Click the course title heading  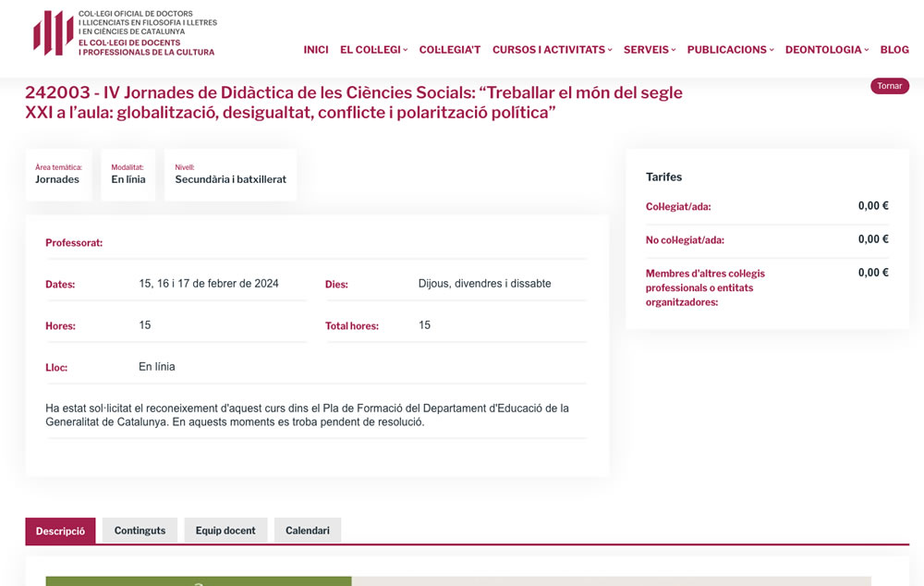pyautogui.click(x=354, y=103)
